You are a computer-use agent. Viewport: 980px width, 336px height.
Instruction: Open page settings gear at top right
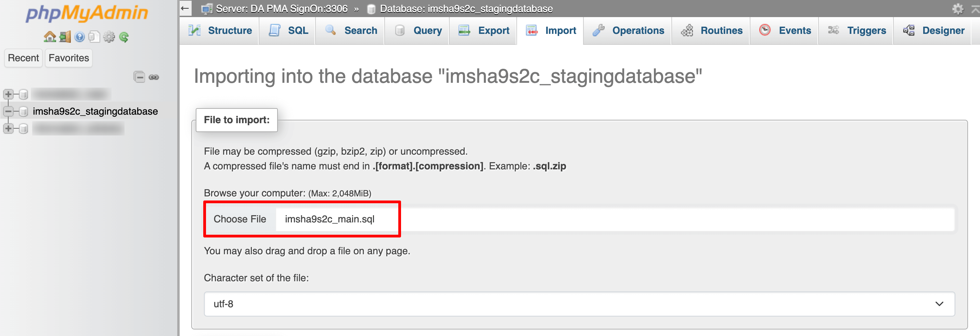tap(957, 8)
